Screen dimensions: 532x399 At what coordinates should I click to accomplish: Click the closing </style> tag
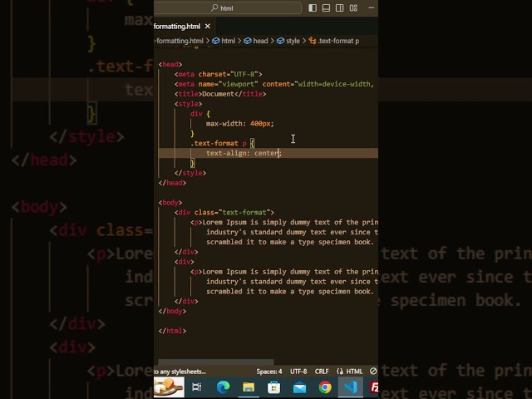(x=190, y=173)
